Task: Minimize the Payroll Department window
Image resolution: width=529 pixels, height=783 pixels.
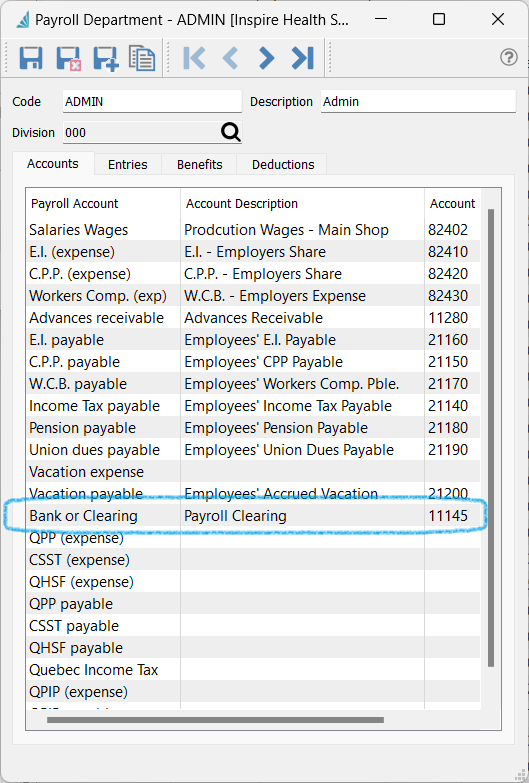Action: (381, 19)
